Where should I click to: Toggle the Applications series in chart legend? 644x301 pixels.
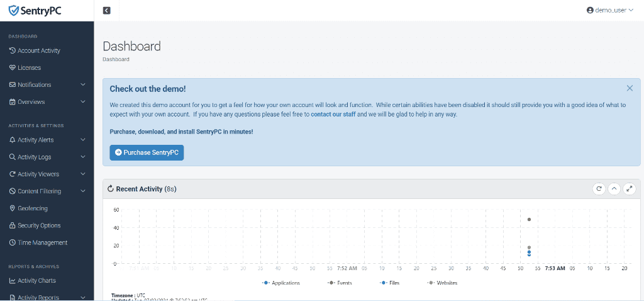(281, 283)
